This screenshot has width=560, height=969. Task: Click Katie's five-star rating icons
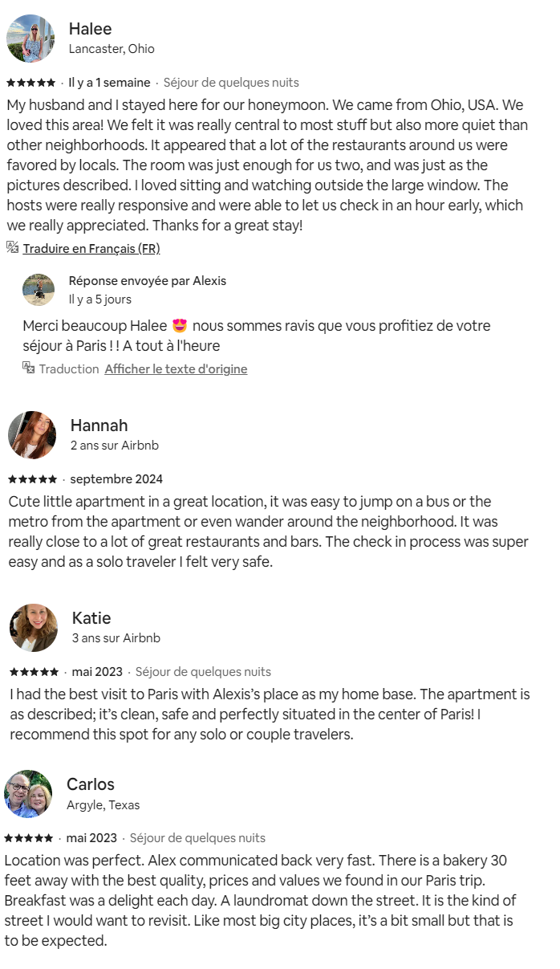coord(34,672)
